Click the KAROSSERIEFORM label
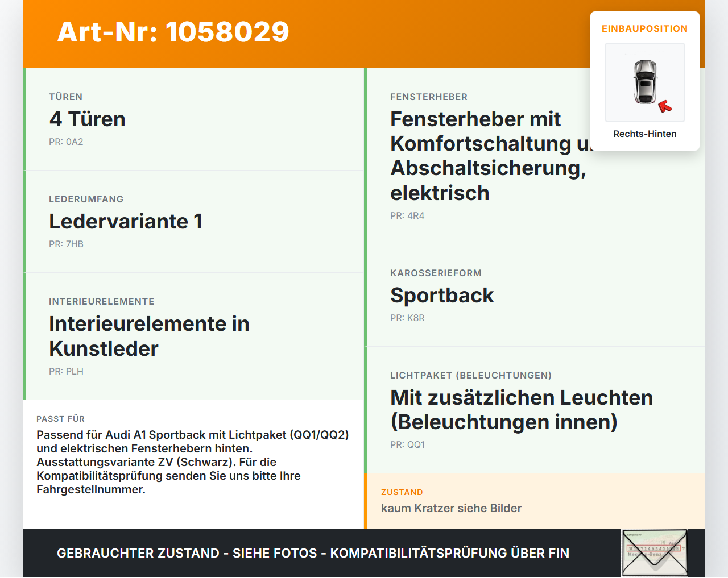The image size is (728, 578). tap(436, 273)
